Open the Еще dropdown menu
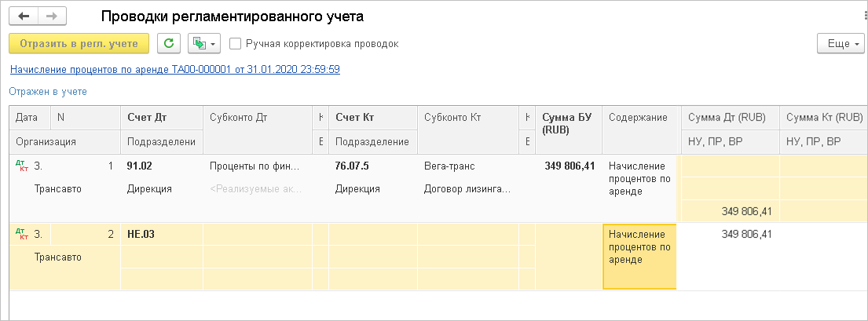868x321 pixels. [x=841, y=44]
